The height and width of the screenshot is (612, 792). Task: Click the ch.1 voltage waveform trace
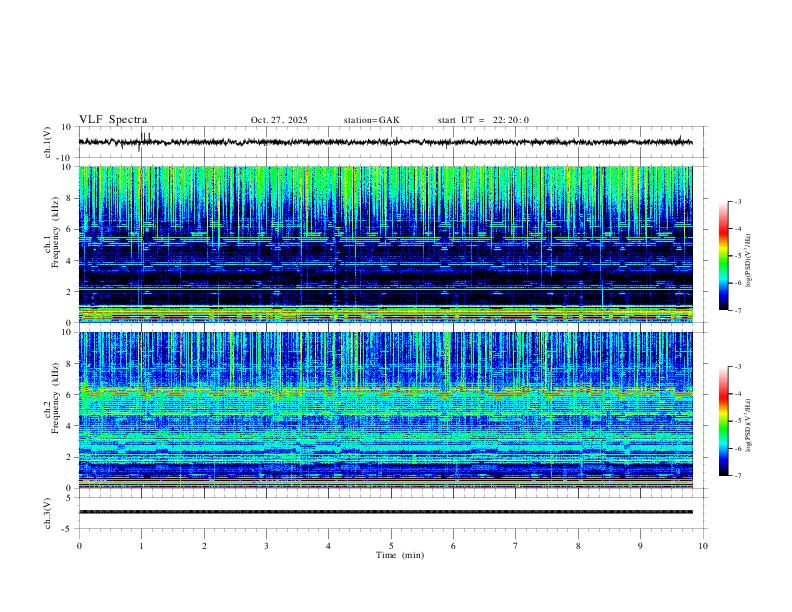(x=385, y=142)
